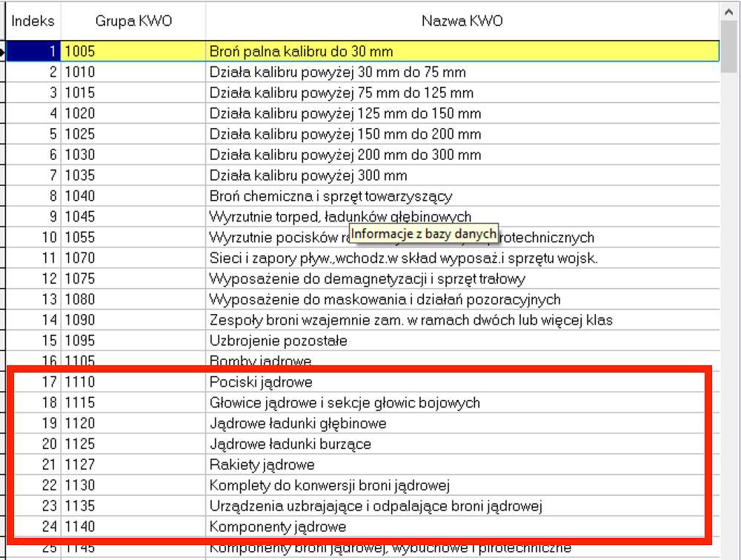Click the scrollbar up arrow
The image size is (741, 560).
(729, 12)
